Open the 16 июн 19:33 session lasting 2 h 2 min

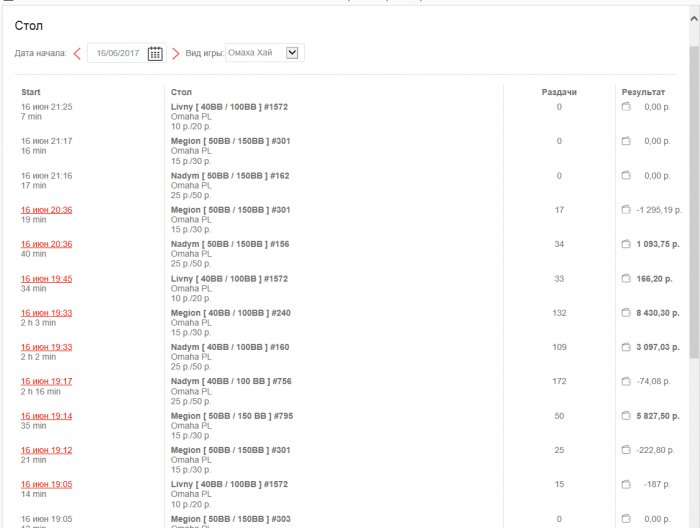[x=46, y=347]
